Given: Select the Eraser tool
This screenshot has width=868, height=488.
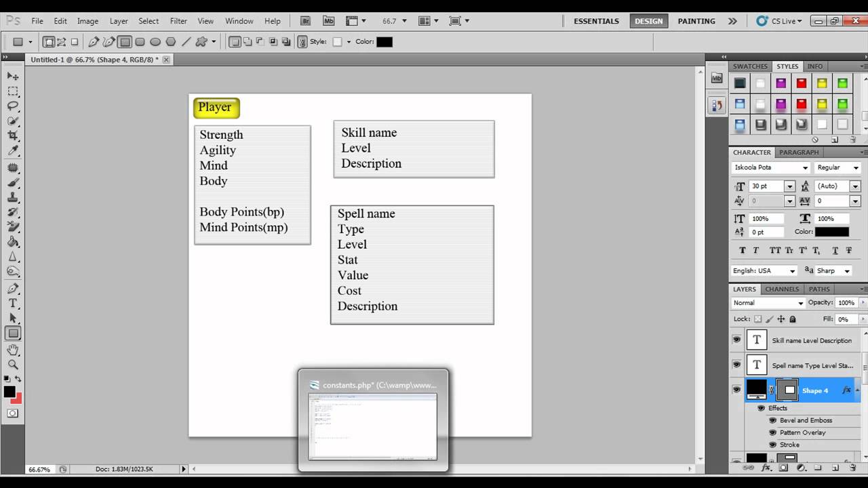Looking at the screenshot, I should pos(13,227).
